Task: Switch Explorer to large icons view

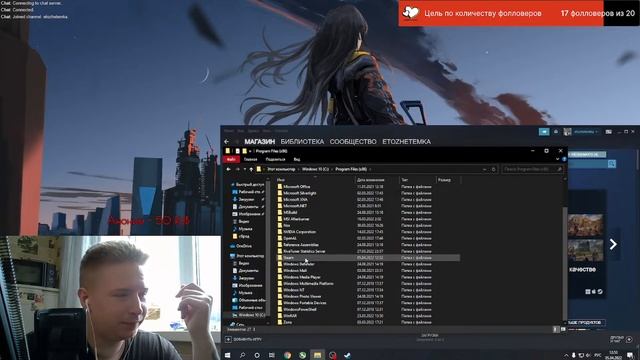Action: (x=563, y=329)
